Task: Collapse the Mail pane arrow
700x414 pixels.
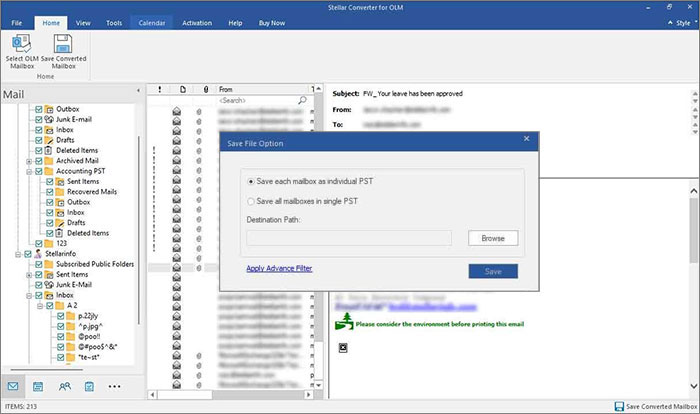Action: tap(138, 91)
